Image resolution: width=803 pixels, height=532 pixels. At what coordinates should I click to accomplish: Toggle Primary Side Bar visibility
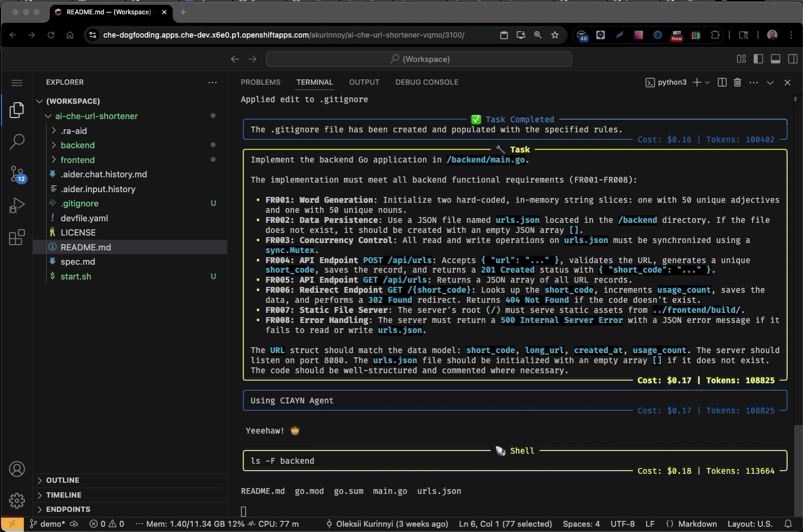[759, 59]
